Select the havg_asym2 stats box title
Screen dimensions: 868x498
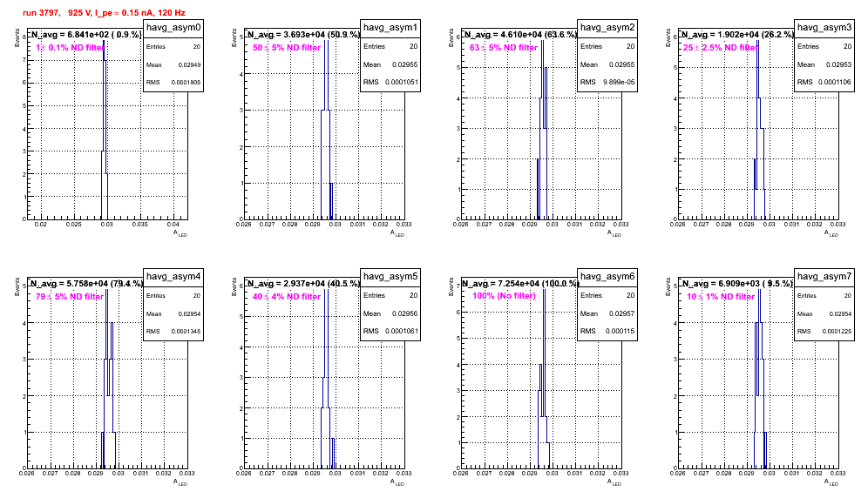pyautogui.click(x=607, y=28)
